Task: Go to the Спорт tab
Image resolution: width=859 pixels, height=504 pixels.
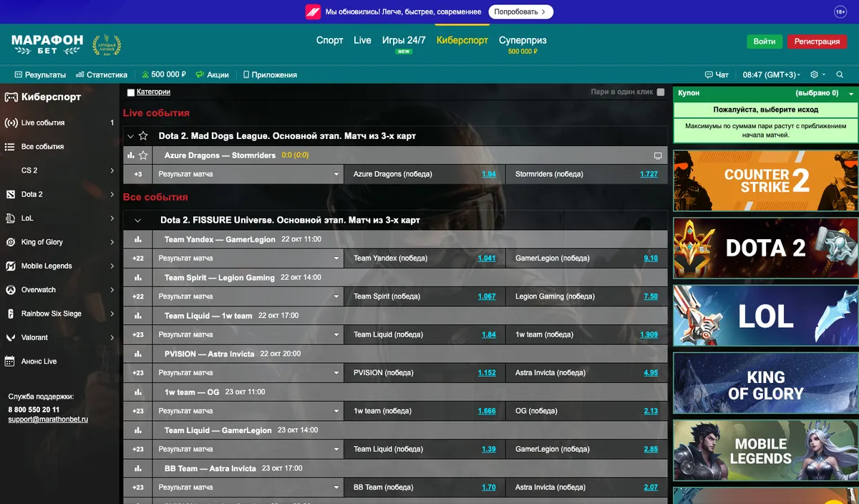Action: pyautogui.click(x=330, y=40)
